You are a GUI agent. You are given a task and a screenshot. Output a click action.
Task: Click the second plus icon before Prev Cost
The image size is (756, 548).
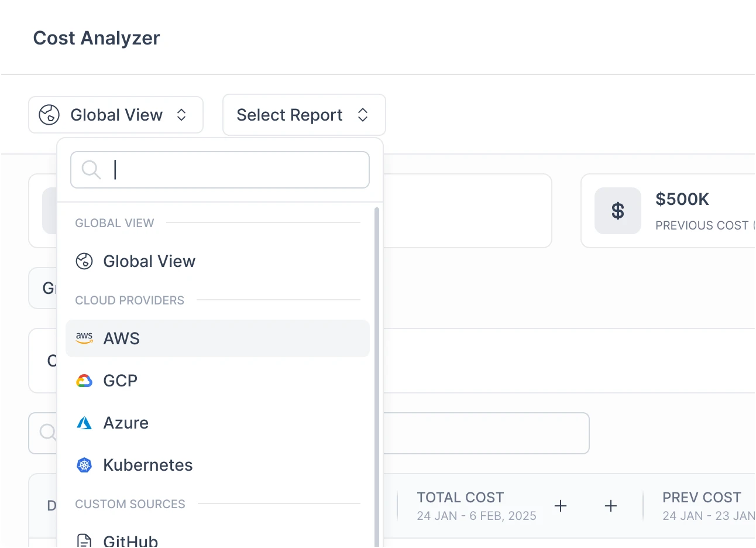point(611,506)
